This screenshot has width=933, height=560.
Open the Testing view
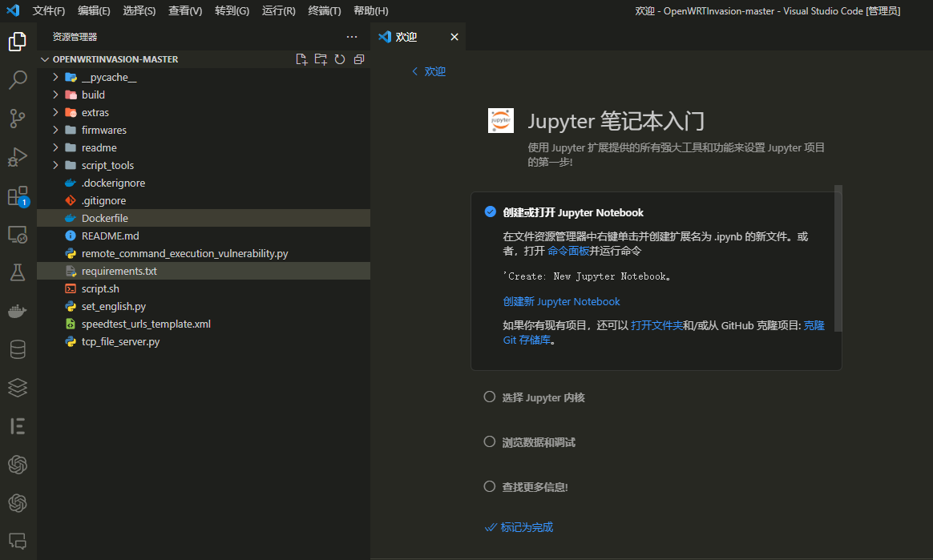coord(17,272)
